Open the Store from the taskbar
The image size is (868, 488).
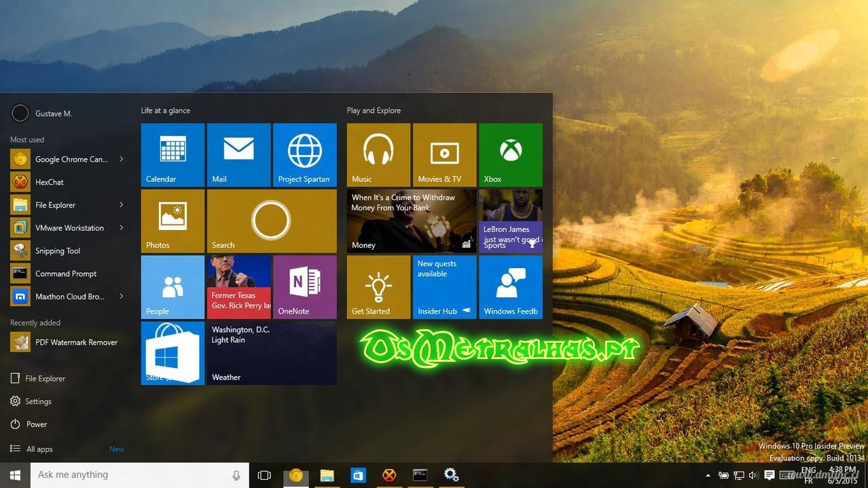(x=359, y=475)
